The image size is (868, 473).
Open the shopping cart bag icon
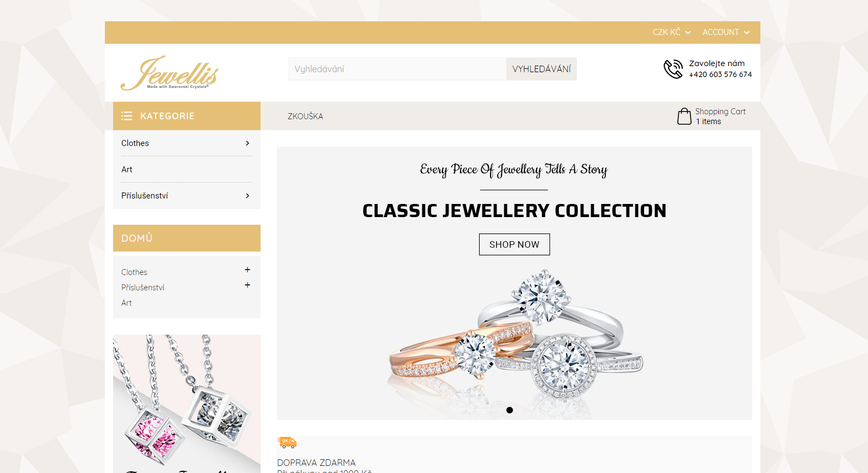(684, 116)
